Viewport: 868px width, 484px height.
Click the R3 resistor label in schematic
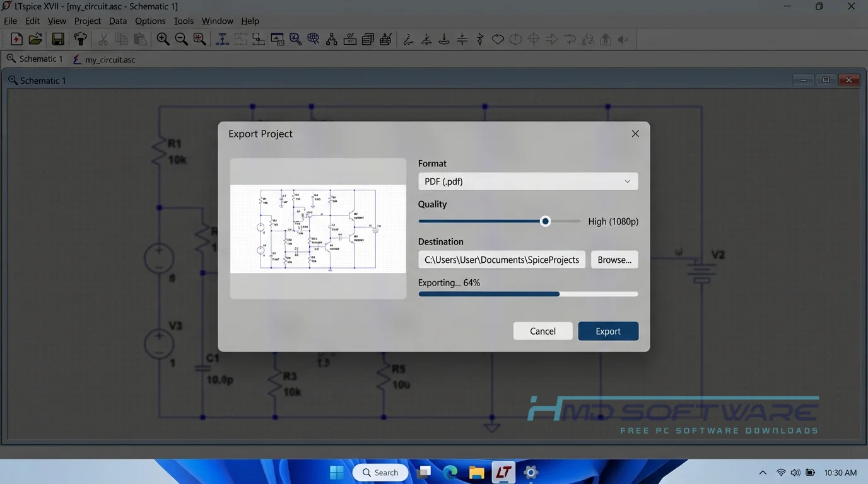coord(290,376)
